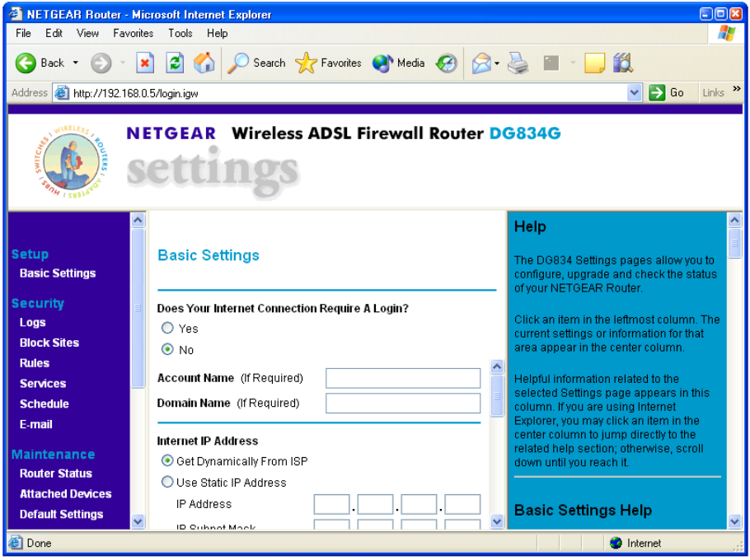Open the Favorites menu
This screenshot has height=560, width=750.
(x=133, y=33)
